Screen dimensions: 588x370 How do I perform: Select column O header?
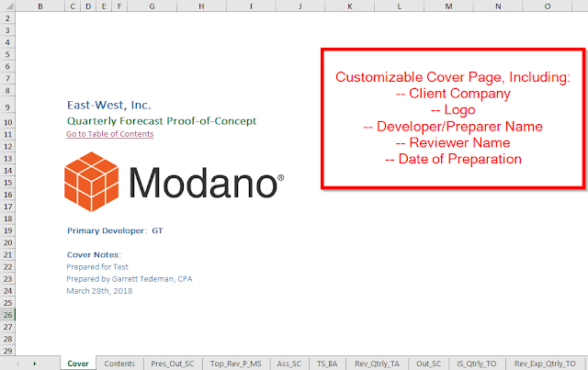tap(548, 6)
